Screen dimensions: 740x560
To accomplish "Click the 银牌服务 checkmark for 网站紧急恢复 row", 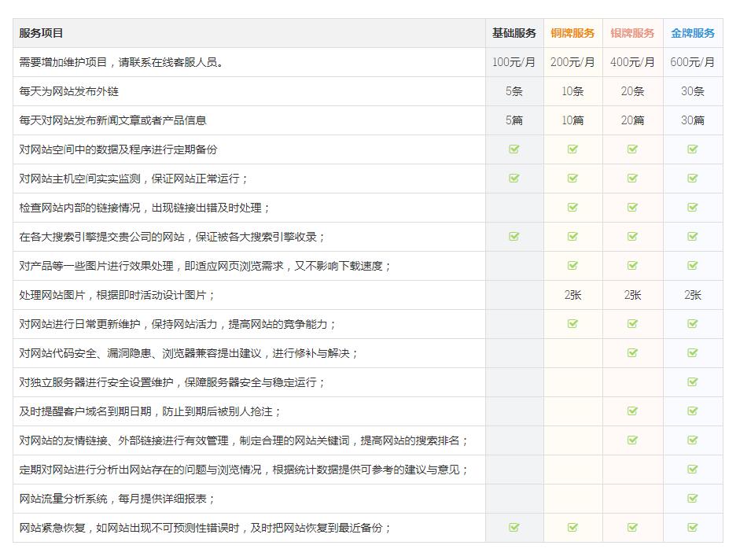I will [x=632, y=528].
